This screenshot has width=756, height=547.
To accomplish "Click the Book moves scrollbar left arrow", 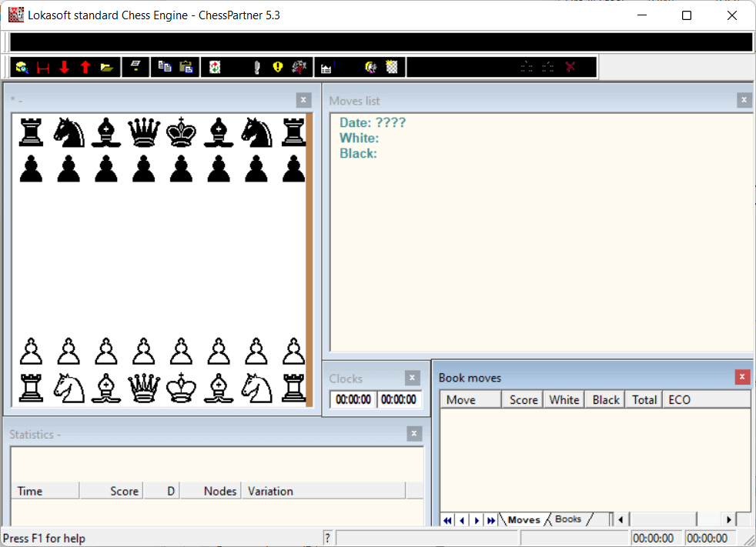I will 621,519.
